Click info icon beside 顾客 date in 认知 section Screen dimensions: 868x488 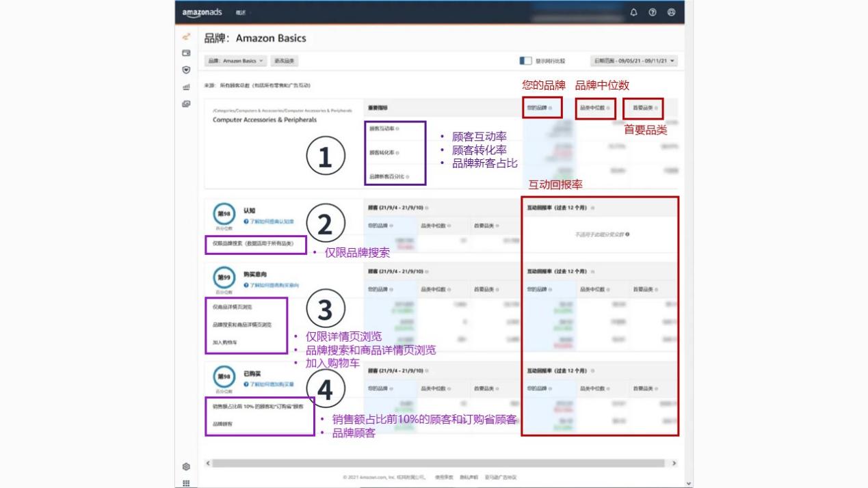click(x=427, y=208)
